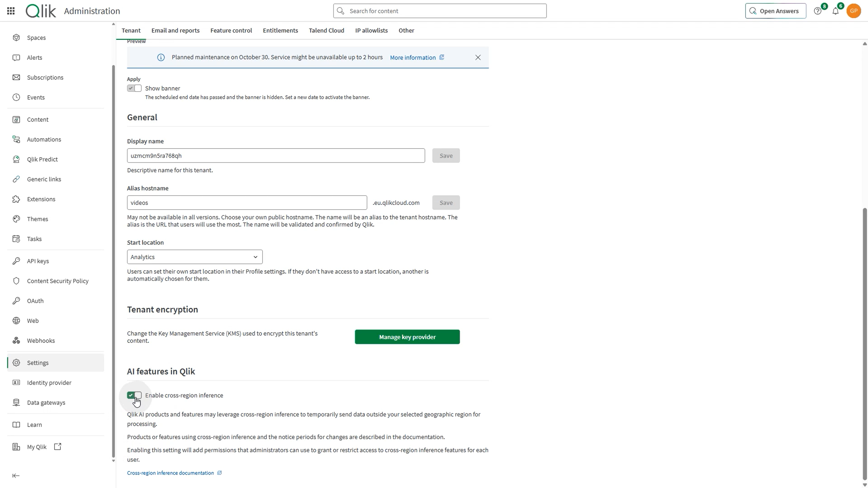Open Settings in the sidebar
Image resolution: width=868 pixels, height=488 pixels.
pyautogui.click(x=56, y=363)
